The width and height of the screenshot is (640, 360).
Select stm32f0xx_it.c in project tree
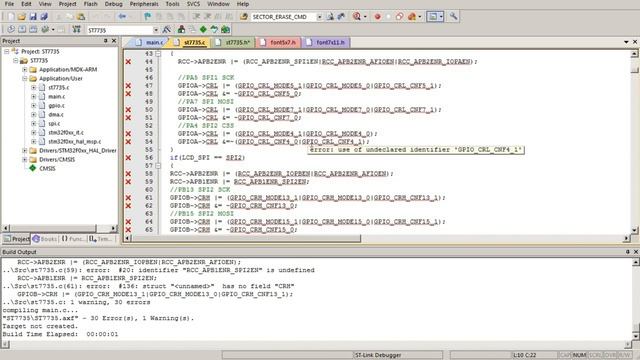pyautogui.click(x=66, y=133)
